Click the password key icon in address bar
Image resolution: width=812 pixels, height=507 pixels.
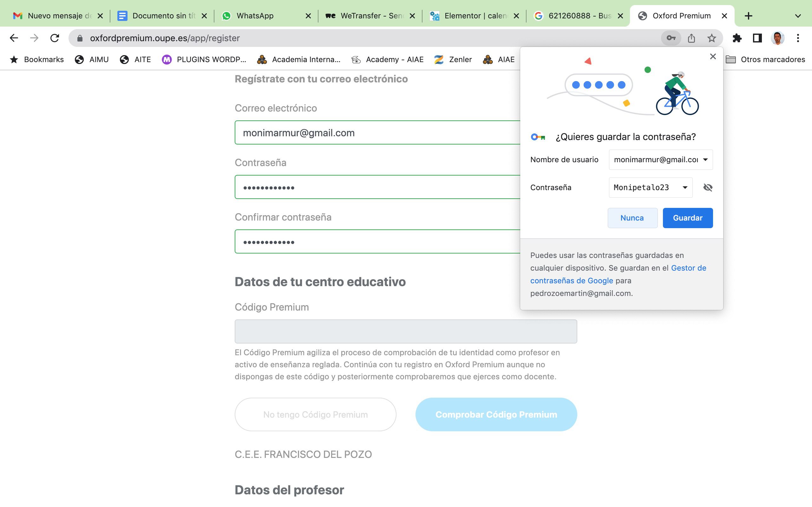coord(671,38)
